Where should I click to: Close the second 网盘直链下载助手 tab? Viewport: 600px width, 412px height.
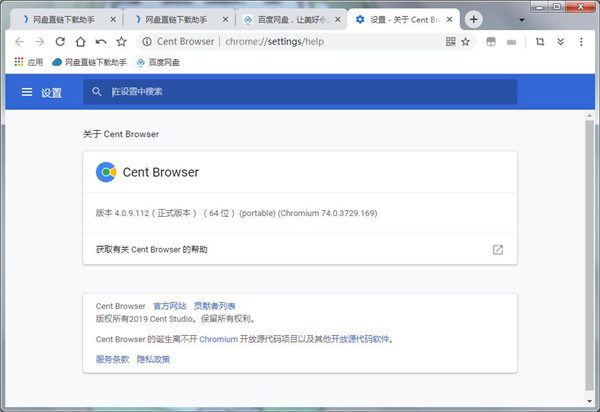coord(225,20)
